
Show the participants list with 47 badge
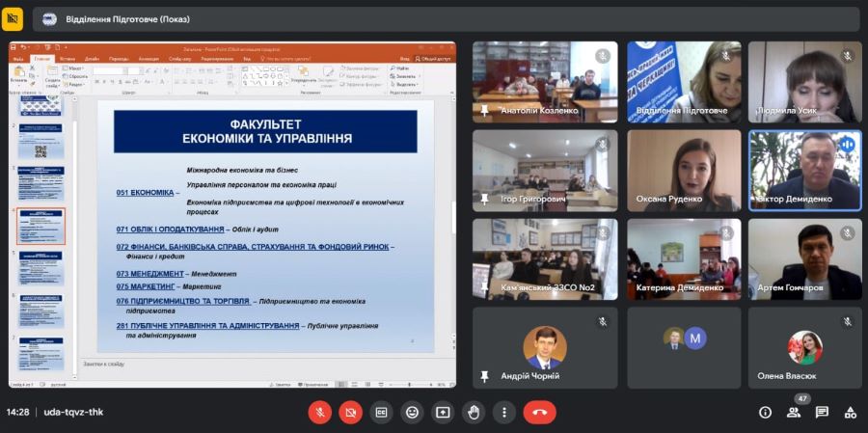[x=794, y=412]
